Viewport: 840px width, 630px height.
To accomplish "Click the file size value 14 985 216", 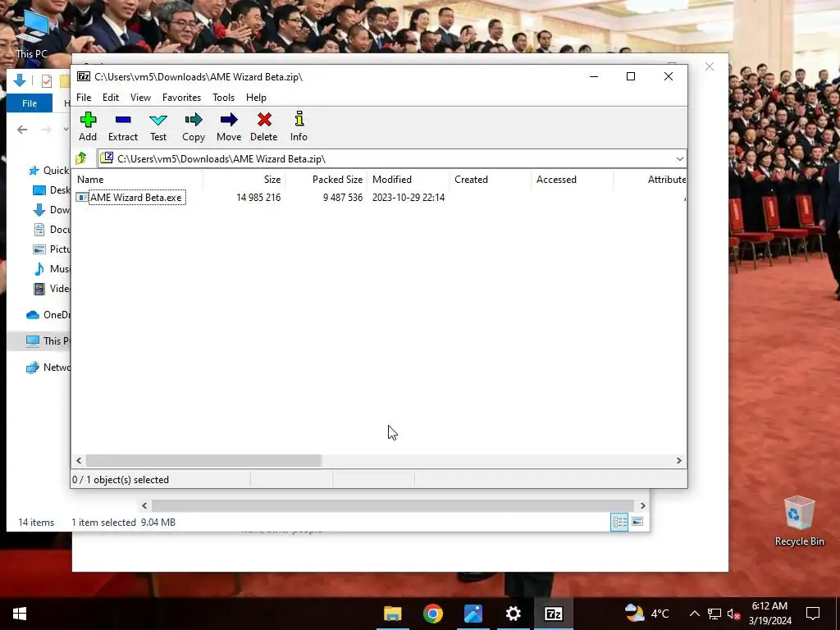I will coord(258,197).
